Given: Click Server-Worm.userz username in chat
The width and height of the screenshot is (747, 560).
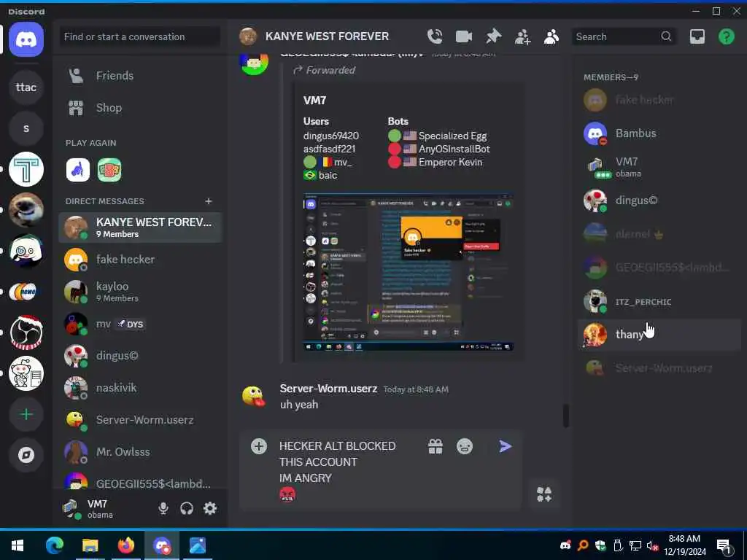Looking at the screenshot, I should [x=328, y=389].
